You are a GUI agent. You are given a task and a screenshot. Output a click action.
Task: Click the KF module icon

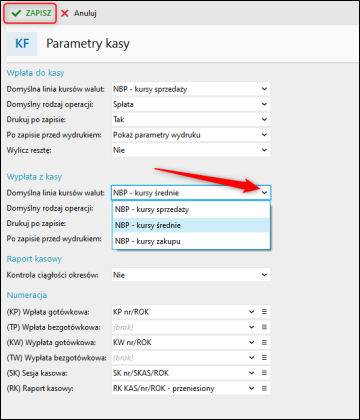(22, 44)
